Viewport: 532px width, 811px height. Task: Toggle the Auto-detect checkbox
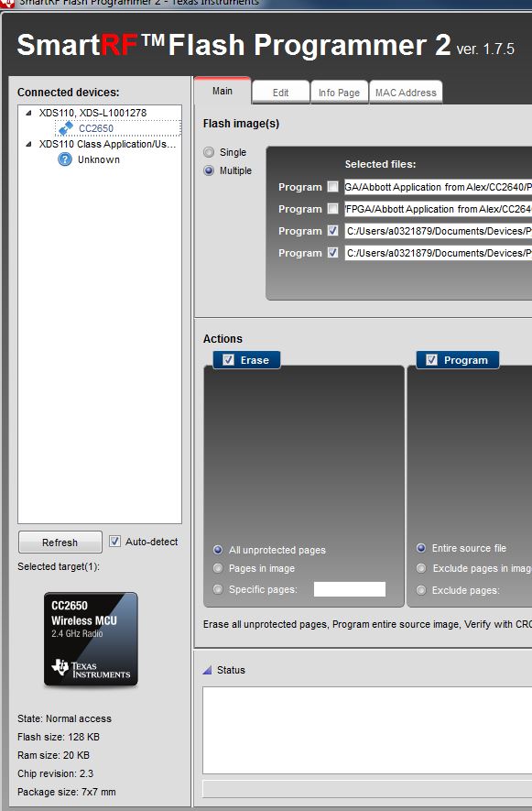[114, 542]
